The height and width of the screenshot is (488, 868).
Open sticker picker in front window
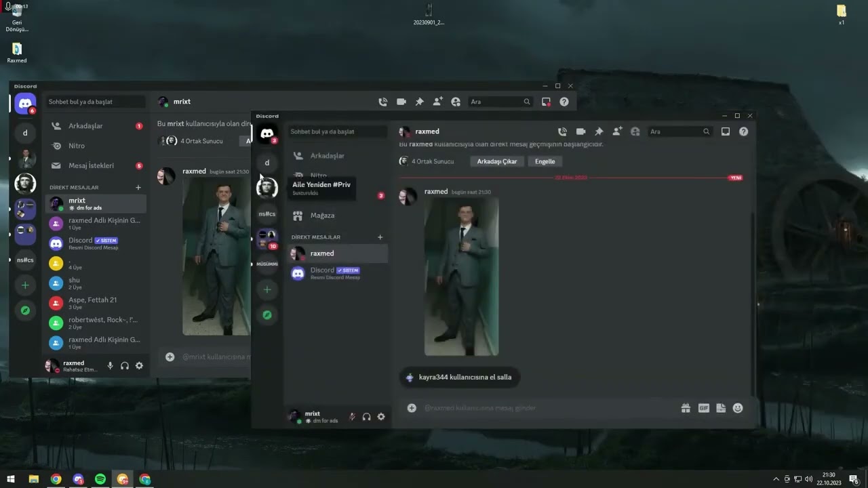coord(721,408)
